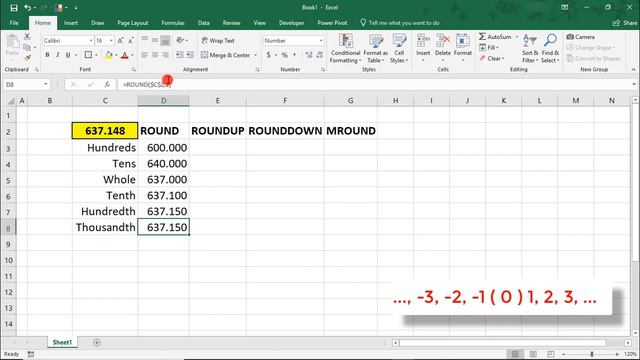
Task: Align text to the right
Action: click(x=165, y=55)
